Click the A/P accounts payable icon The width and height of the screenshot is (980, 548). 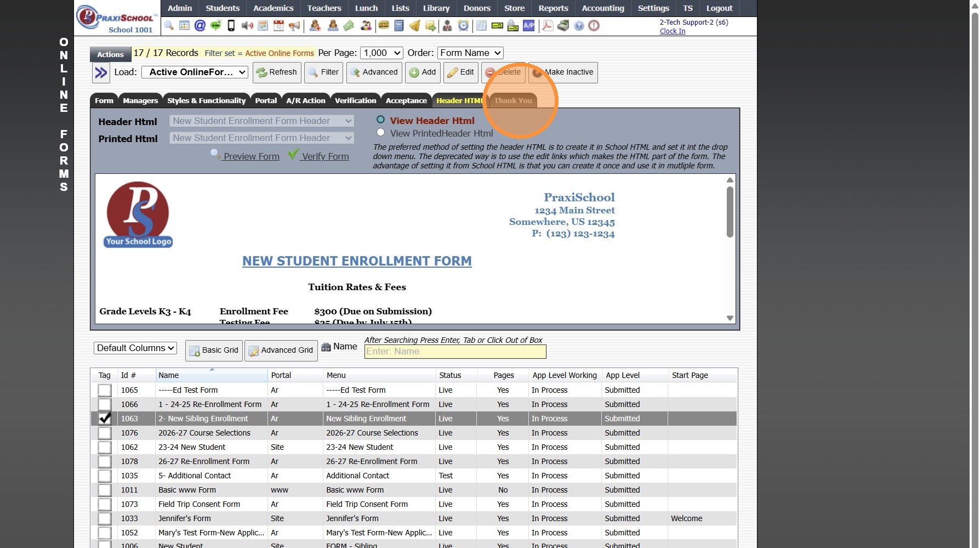pos(528,26)
